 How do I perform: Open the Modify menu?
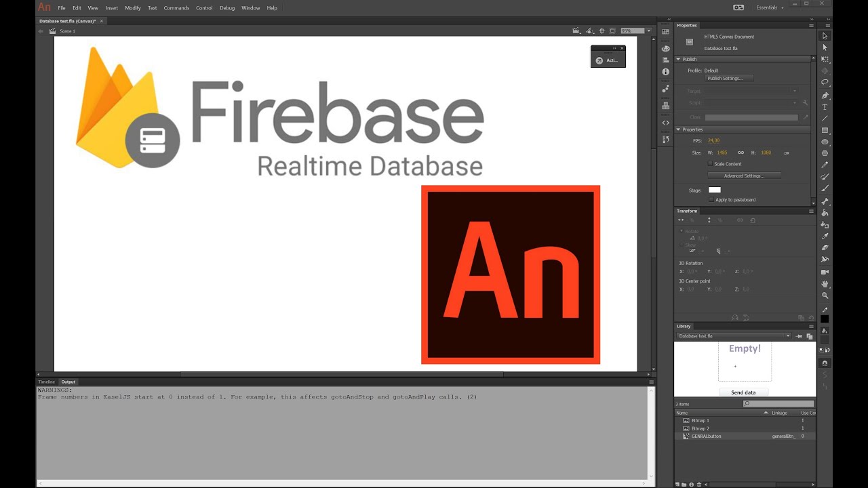pos(133,7)
